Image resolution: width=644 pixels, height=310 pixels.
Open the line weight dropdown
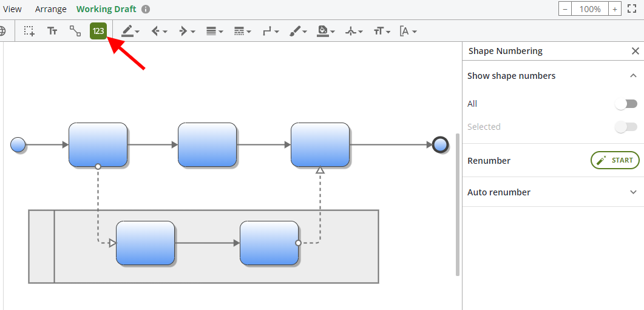(214, 31)
